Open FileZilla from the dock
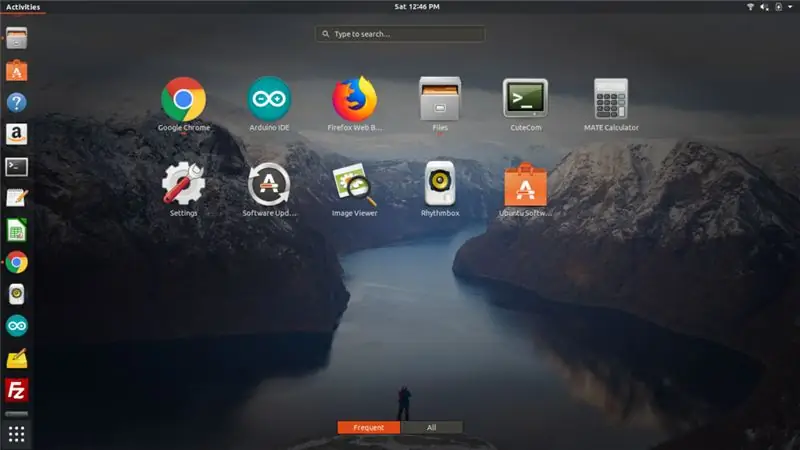 [x=16, y=390]
